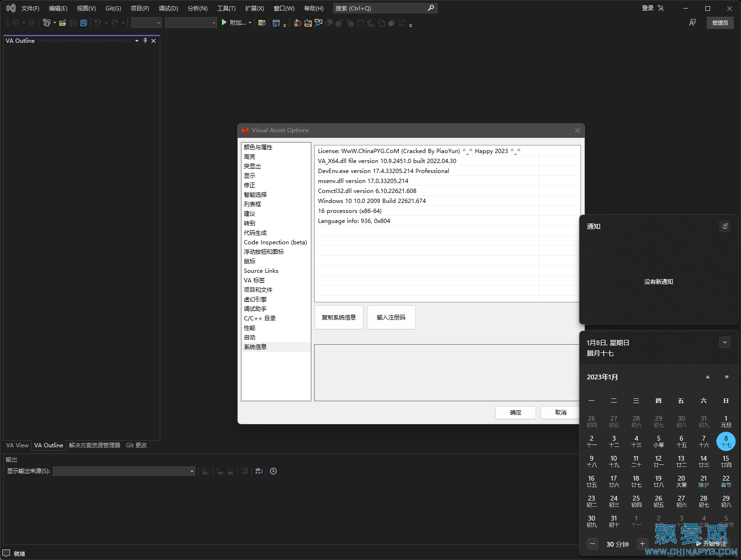
Task: Click the save all toolbar icon
Action: click(84, 22)
